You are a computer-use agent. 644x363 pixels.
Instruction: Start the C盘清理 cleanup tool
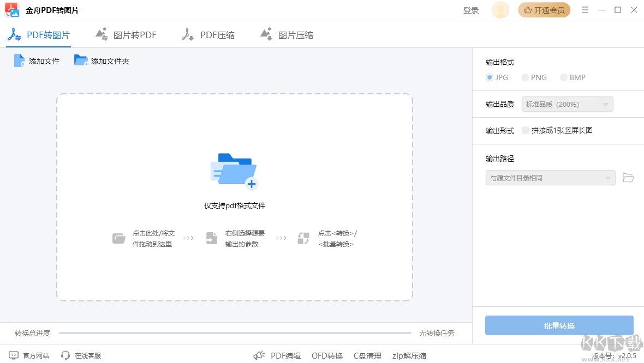click(x=367, y=355)
